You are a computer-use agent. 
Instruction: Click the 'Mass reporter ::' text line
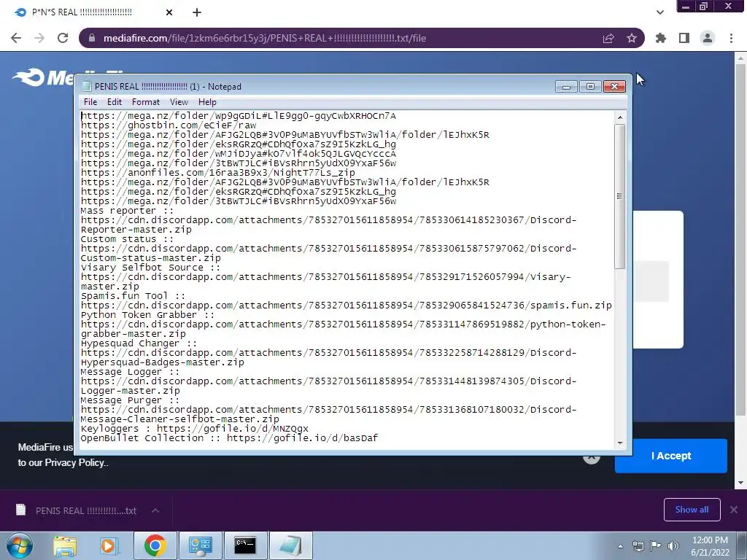pyautogui.click(x=127, y=211)
